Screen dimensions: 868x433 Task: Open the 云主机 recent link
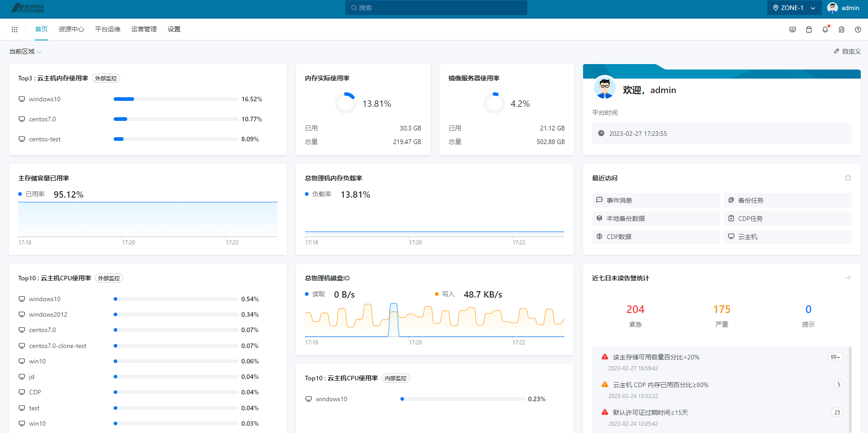tap(788, 237)
